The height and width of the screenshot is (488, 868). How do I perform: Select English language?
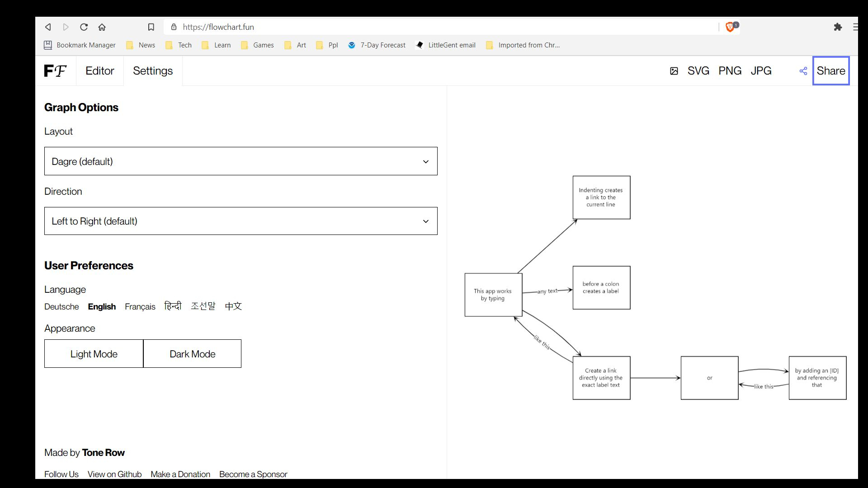point(102,307)
